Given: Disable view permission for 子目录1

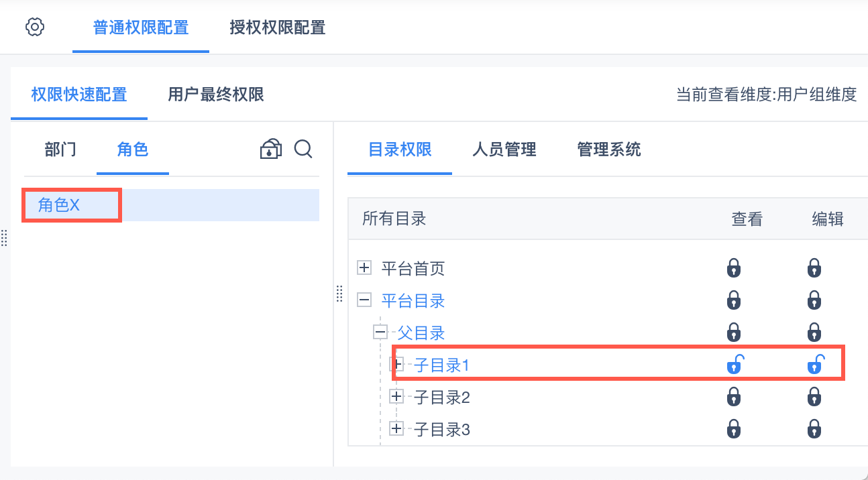Looking at the screenshot, I should [735, 365].
